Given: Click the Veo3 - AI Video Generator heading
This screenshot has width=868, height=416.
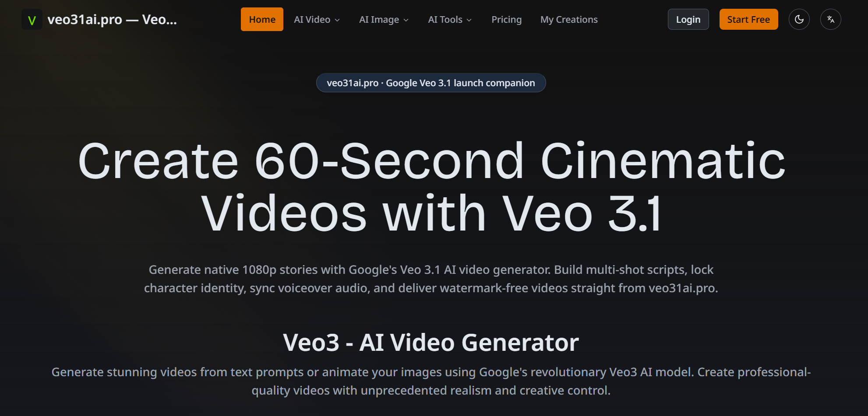Looking at the screenshot, I should pyautogui.click(x=431, y=342).
